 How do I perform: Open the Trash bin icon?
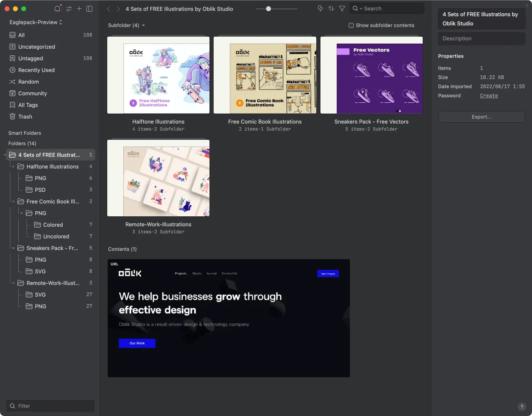pyautogui.click(x=12, y=116)
